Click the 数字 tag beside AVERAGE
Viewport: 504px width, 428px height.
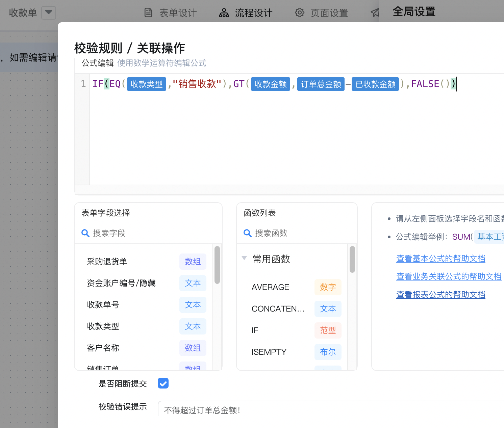328,287
